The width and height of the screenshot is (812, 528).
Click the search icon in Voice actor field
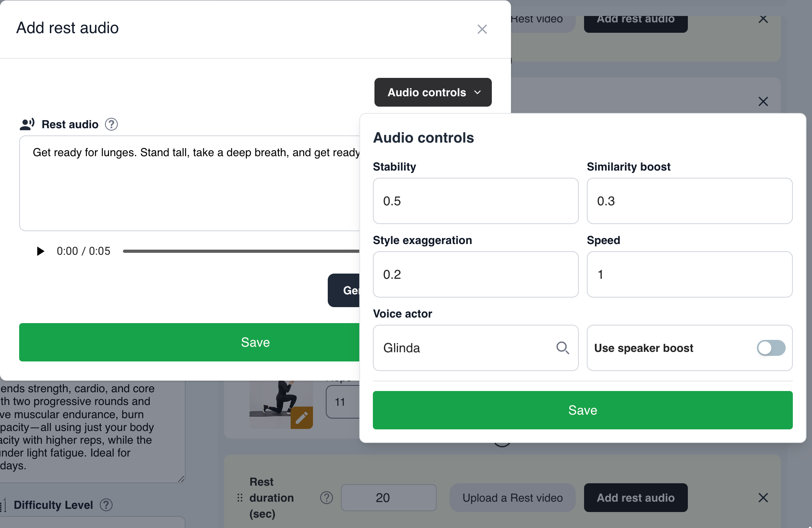coord(562,348)
